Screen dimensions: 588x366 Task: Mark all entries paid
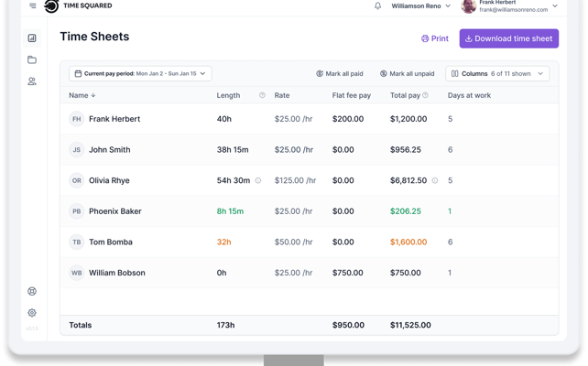[340, 73]
